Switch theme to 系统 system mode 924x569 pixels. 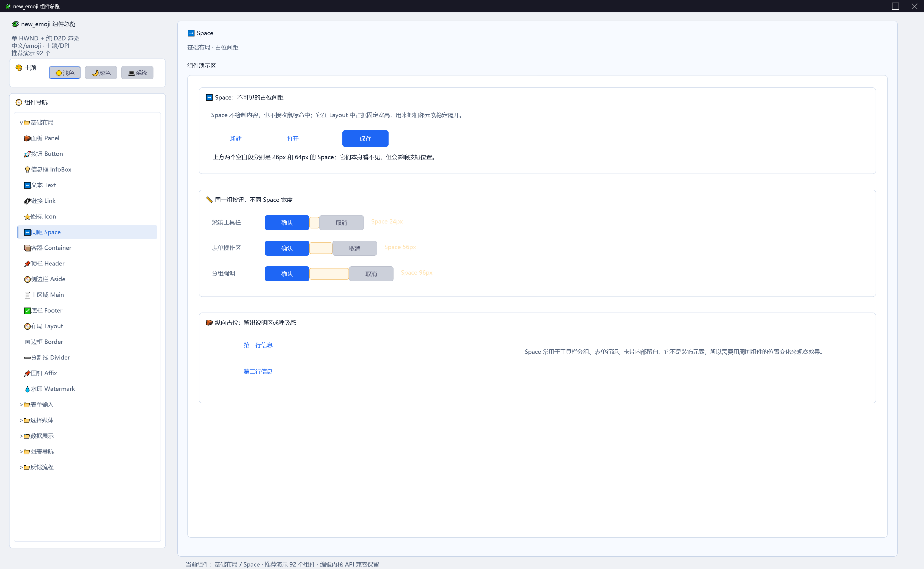137,73
